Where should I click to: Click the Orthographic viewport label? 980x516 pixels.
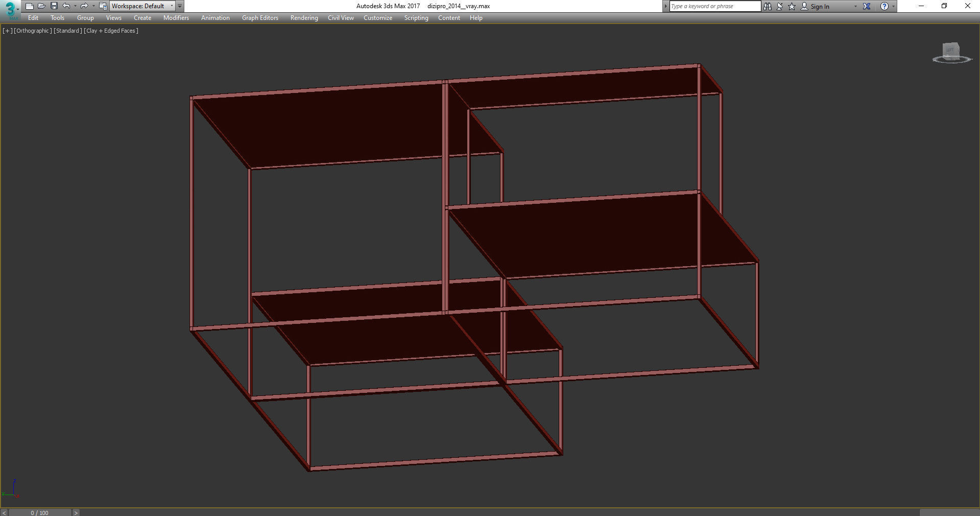(x=33, y=31)
